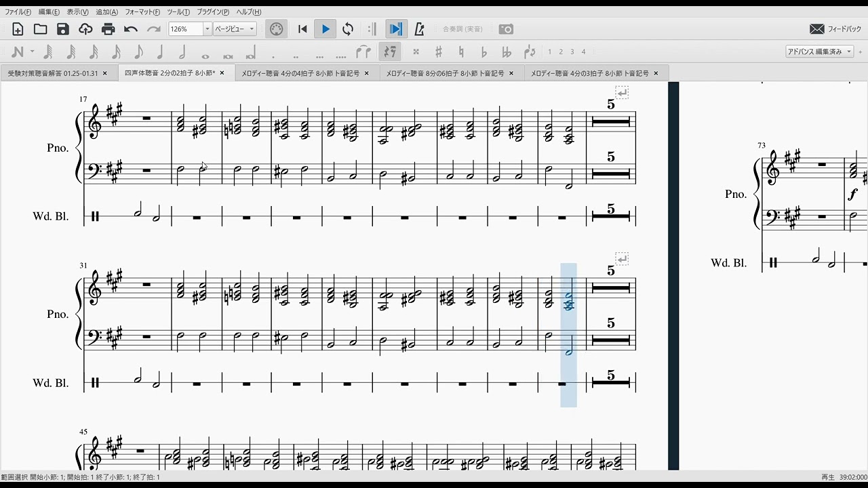The width and height of the screenshot is (868, 488).
Task: Open 編集(E) menu
Action: click(x=49, y=12)
